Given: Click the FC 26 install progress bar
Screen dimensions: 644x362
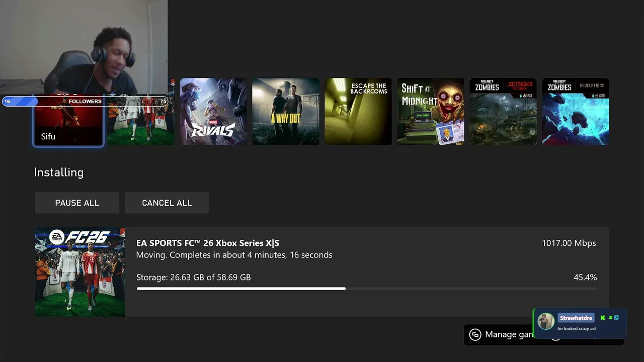Looking at the screenshot, I should click(367, 289).
